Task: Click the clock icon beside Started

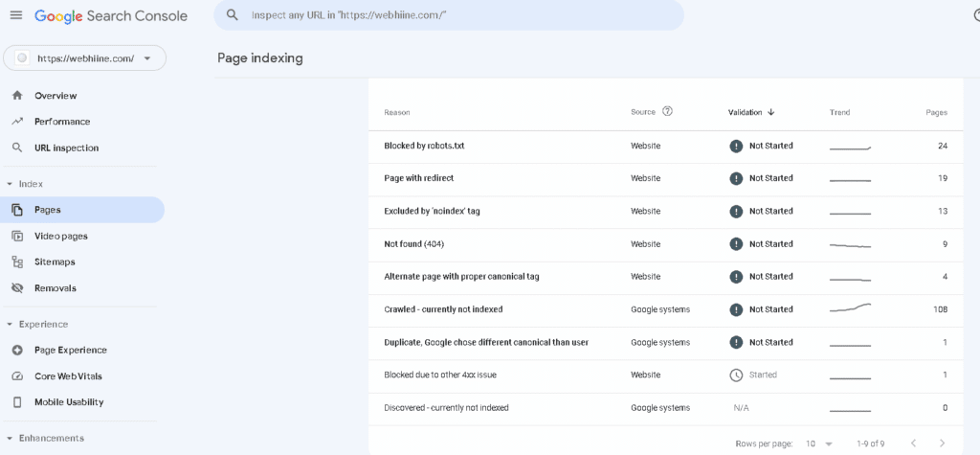Action: 736,375
